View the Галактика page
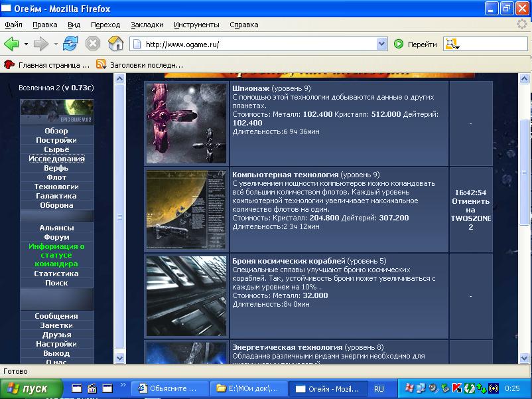The image size is (532, 399). [56, 196]
